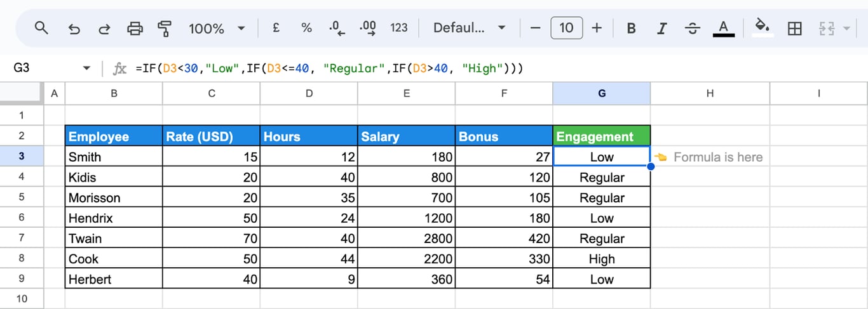
Task: Select the cell containing Morisson
Action: 114,197
